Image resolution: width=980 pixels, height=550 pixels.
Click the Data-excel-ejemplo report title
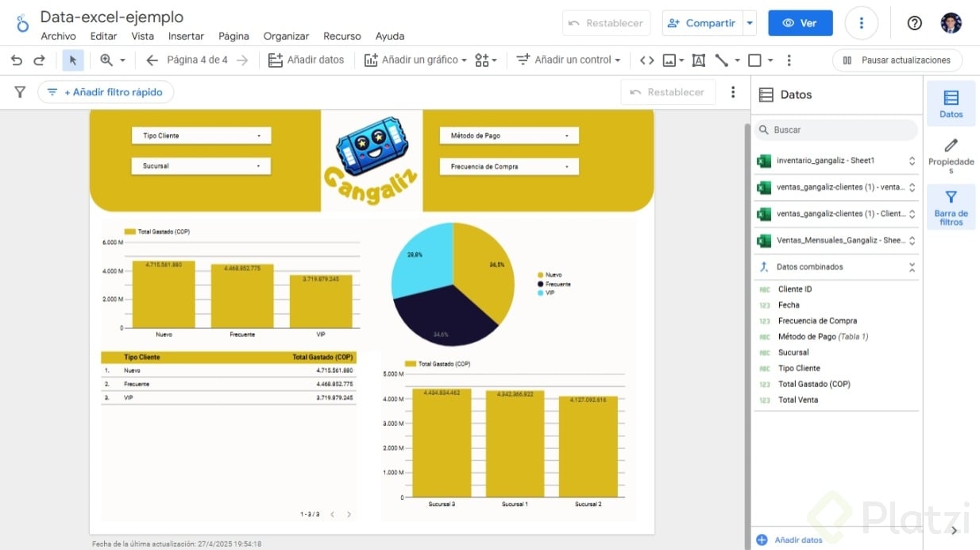pyautogui.click(x=112, y=17)
